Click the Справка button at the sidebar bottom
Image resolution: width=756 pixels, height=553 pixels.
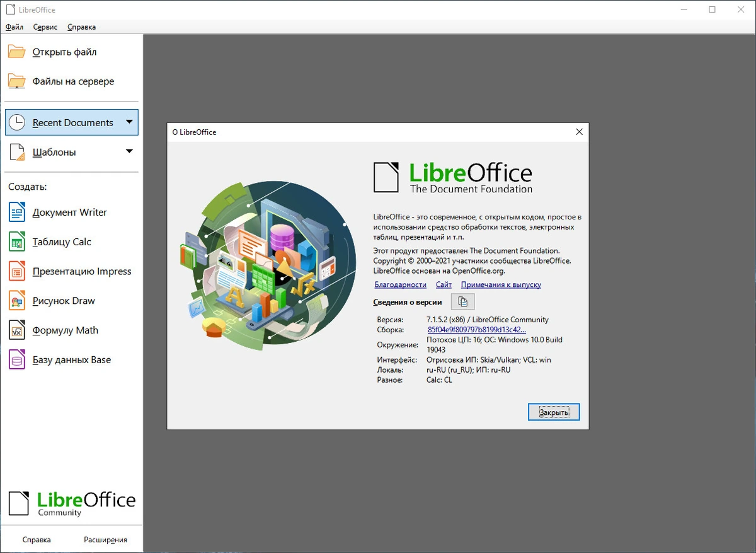37,540
